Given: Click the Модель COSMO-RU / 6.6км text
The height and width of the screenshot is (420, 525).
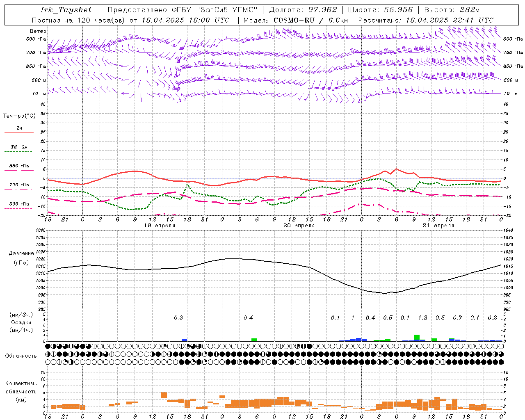Looking at the screenshot, I should tap(296, 20).
